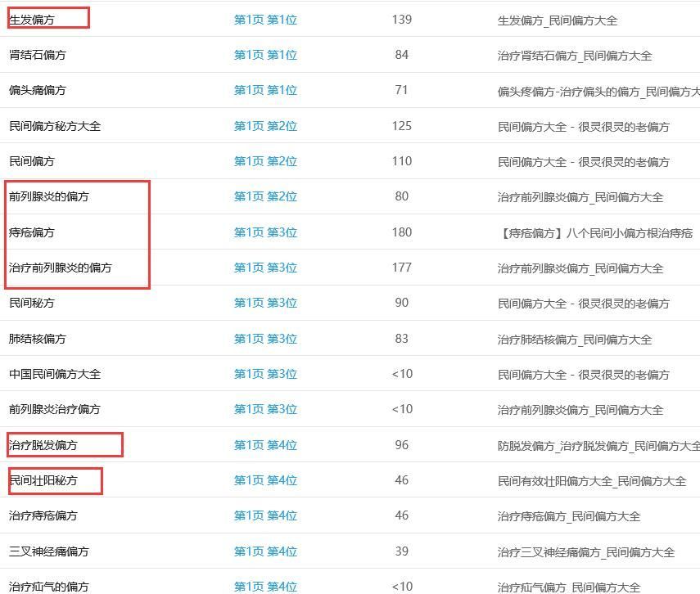
Task: Open page title 治疗前列腺炎偏方 in the 前列腺炎的偏方 row
Action: point(580,197)
